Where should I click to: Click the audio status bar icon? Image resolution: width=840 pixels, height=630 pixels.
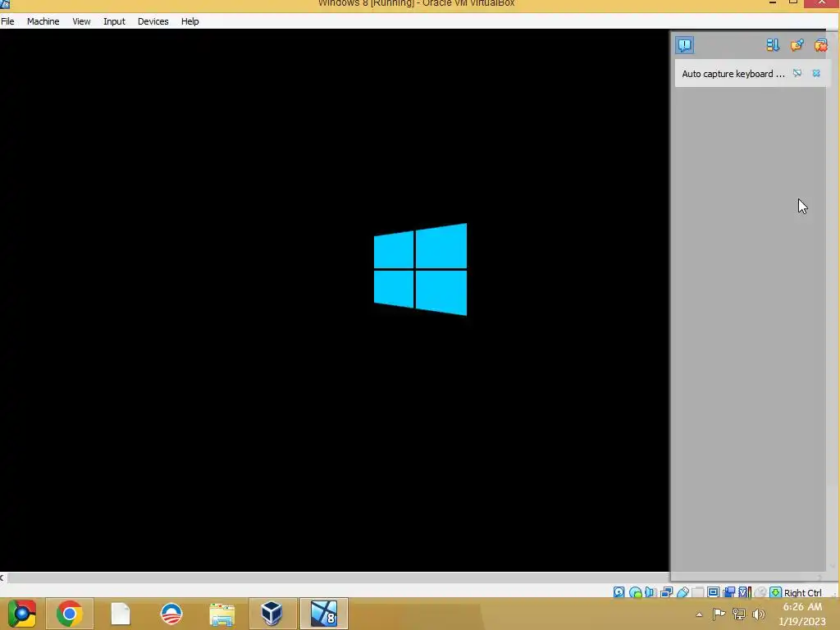(651, 592)
